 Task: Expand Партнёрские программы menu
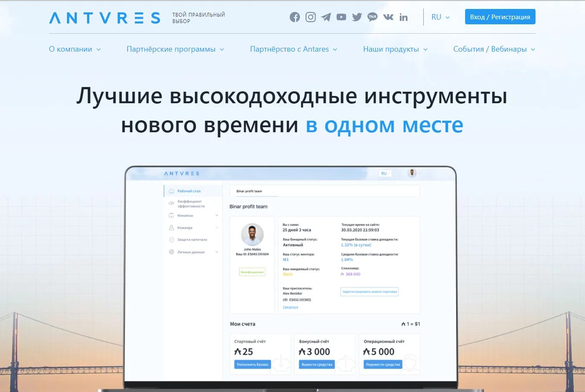(175, 49)
